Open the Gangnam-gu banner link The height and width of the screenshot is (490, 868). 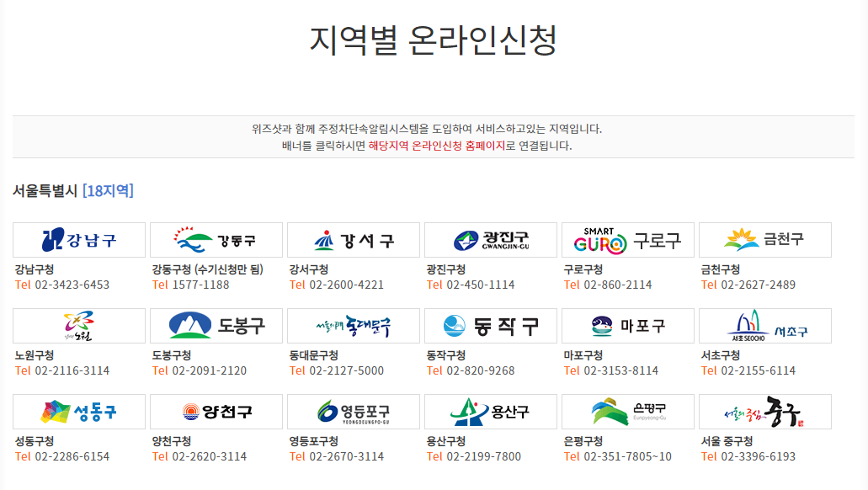(x=77, y=239)
